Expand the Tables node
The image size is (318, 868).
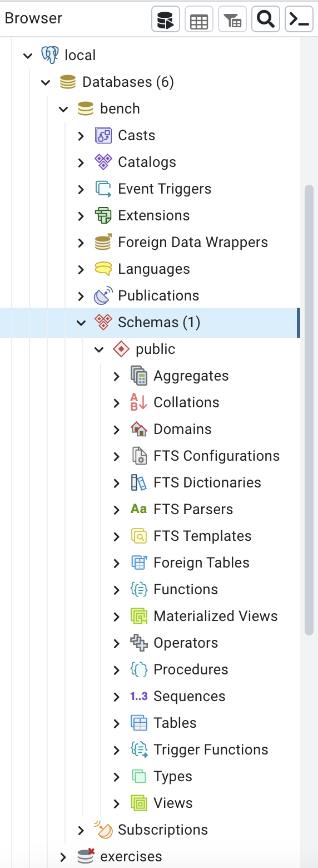click(x=117, y=723)
